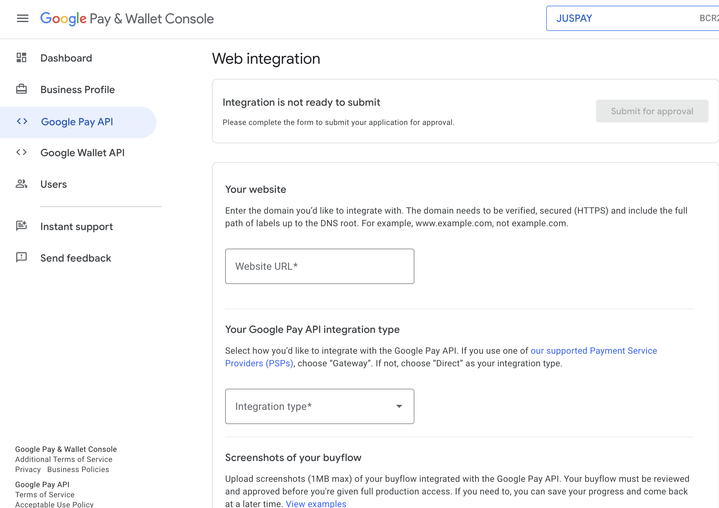Click the Dashboard grid icon
This screenshot has height=508, width=719.
point(21,58)
